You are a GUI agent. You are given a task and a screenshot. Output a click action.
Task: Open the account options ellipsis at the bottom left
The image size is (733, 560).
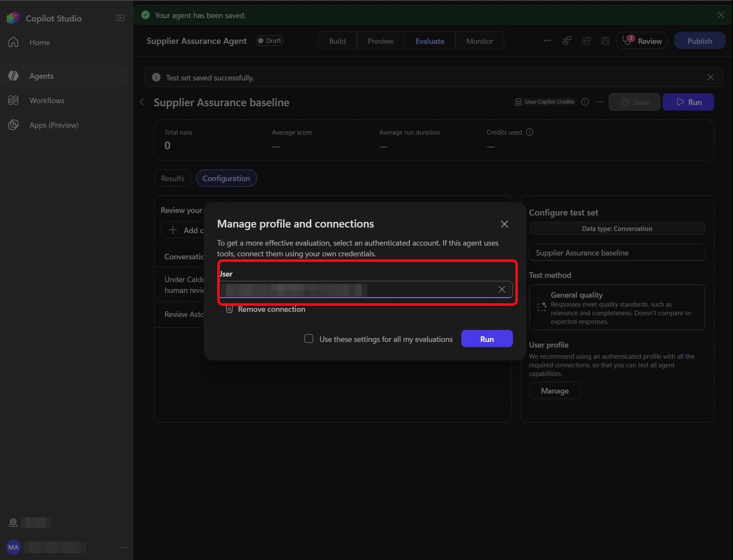click(x=124, y=547)
